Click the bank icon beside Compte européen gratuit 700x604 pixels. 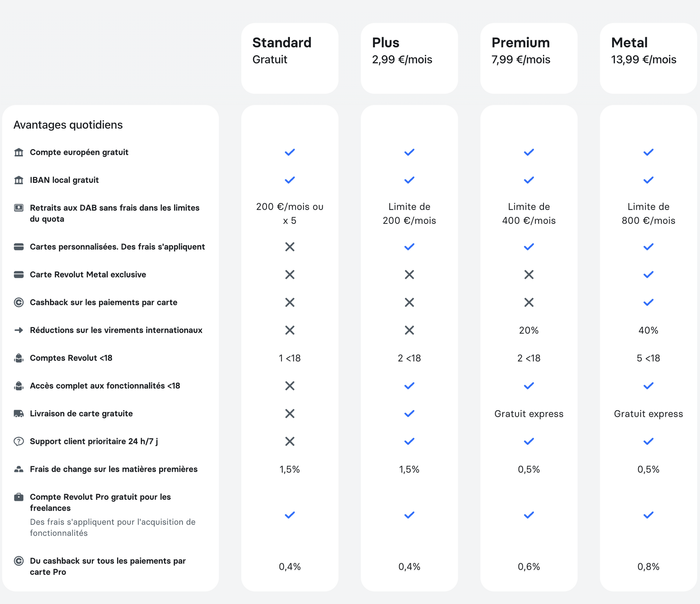click(19, 152)
